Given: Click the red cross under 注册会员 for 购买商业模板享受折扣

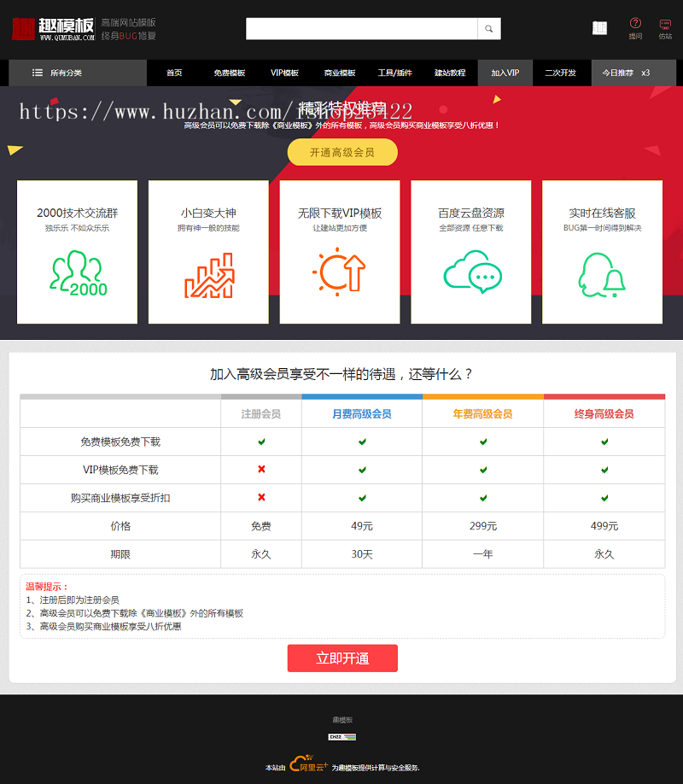Looking at the screenshot, I should tap(261, 498).
